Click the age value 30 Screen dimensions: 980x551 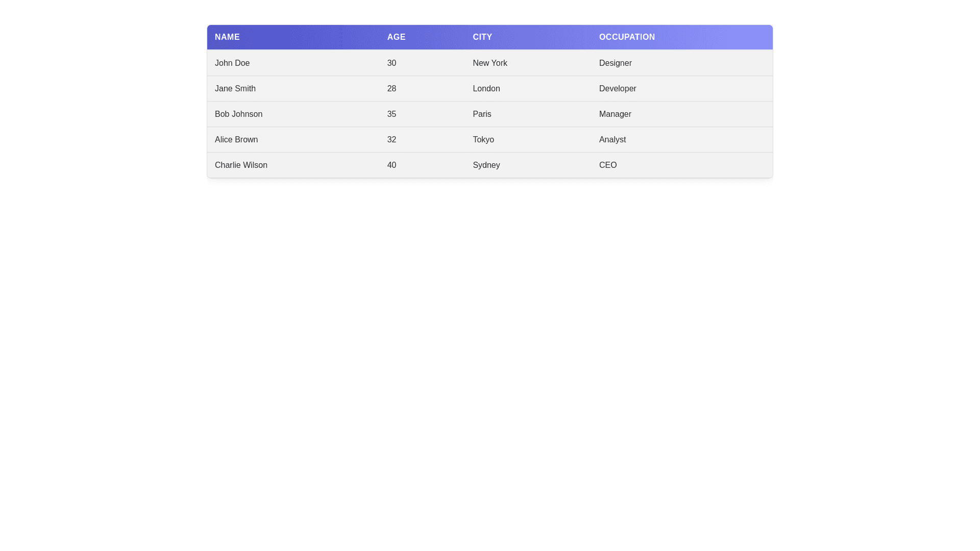coord(391,63)
